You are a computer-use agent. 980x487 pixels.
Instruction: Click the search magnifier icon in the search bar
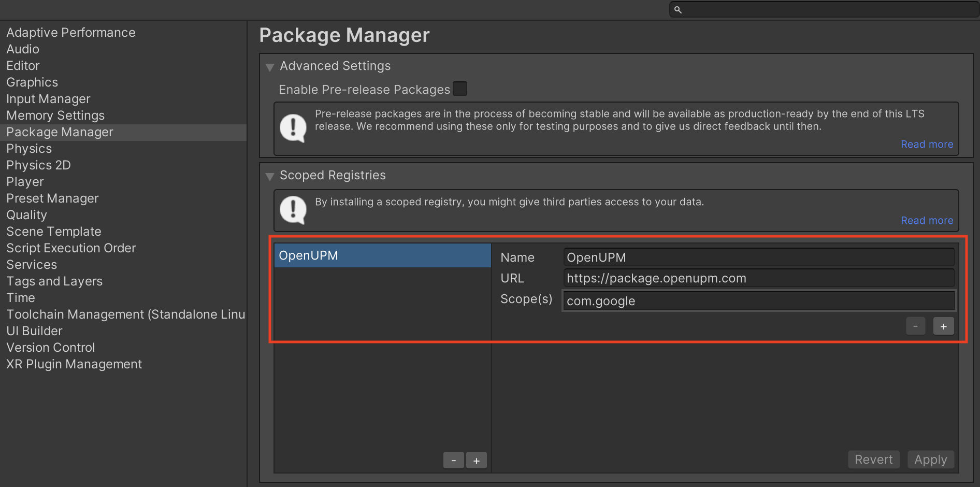point(677,9)
